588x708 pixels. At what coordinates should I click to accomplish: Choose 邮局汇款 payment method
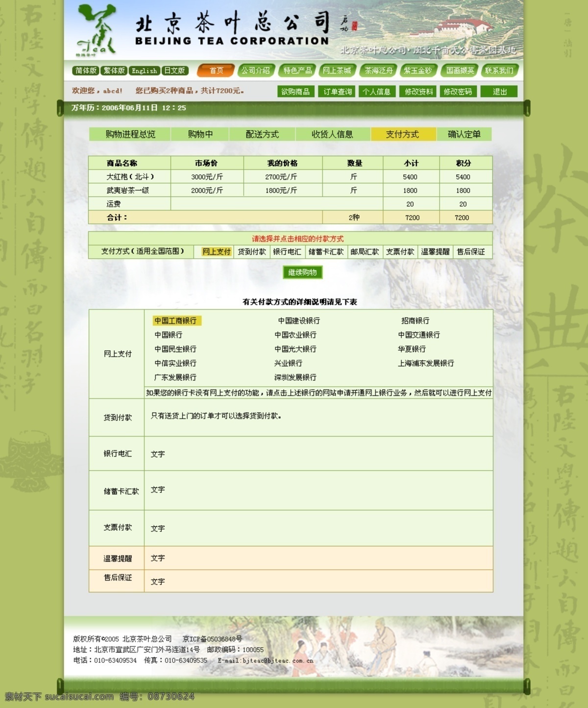(x=365, y=251)
